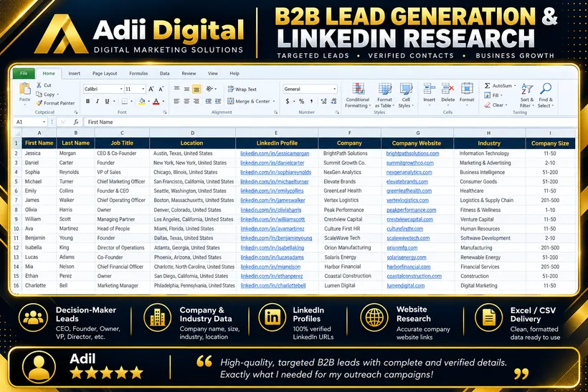The height and width of the screenshot is (392, 588).
Task: Open the Help tab
Action: (234, 73)
